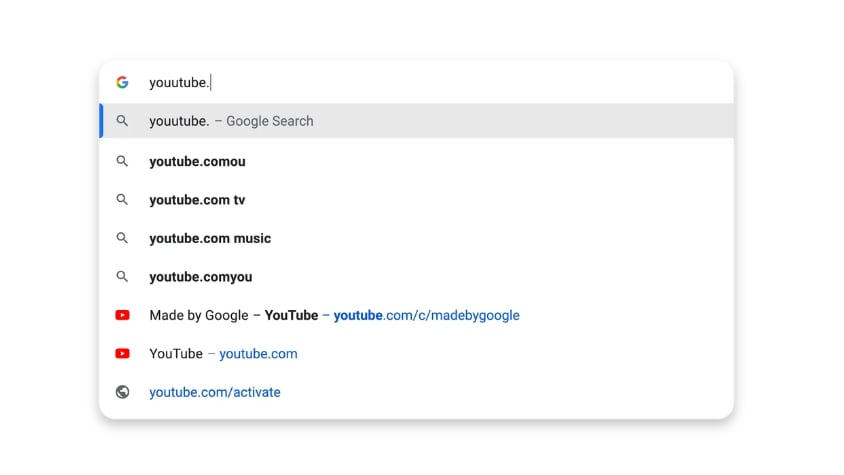Viewport: 844px width, 475px height.
Task: Choose the 'youtube.comou' suggestion
Action: coord(197,161)
